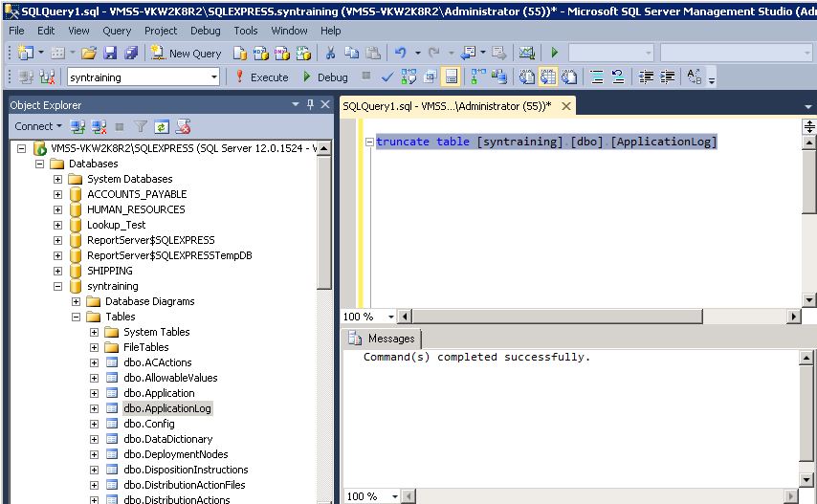Click Refresh icon in Object Explorer toolbar
Image resolution: width=817 pixels, height=504 pixels.
(162, 126)
